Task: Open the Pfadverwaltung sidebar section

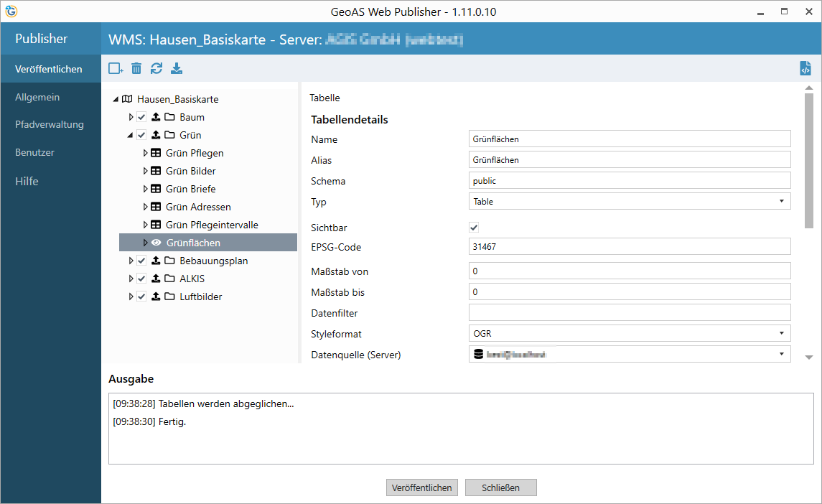Action: click(x=50, y=124)
